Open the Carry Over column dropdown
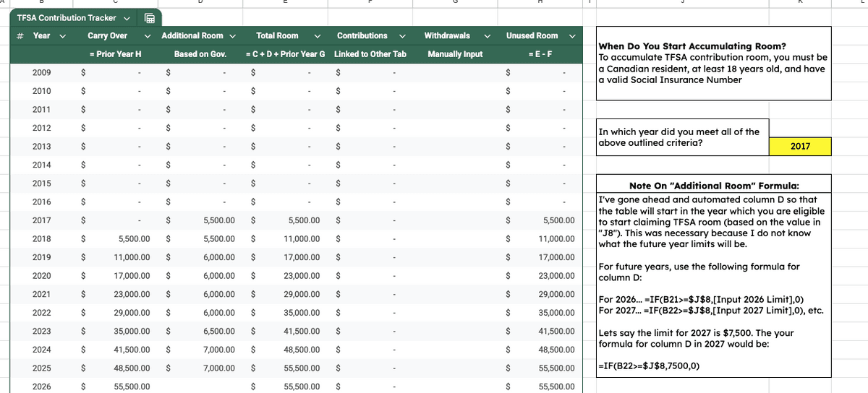 pyautogui.click(x=148, y=36)
